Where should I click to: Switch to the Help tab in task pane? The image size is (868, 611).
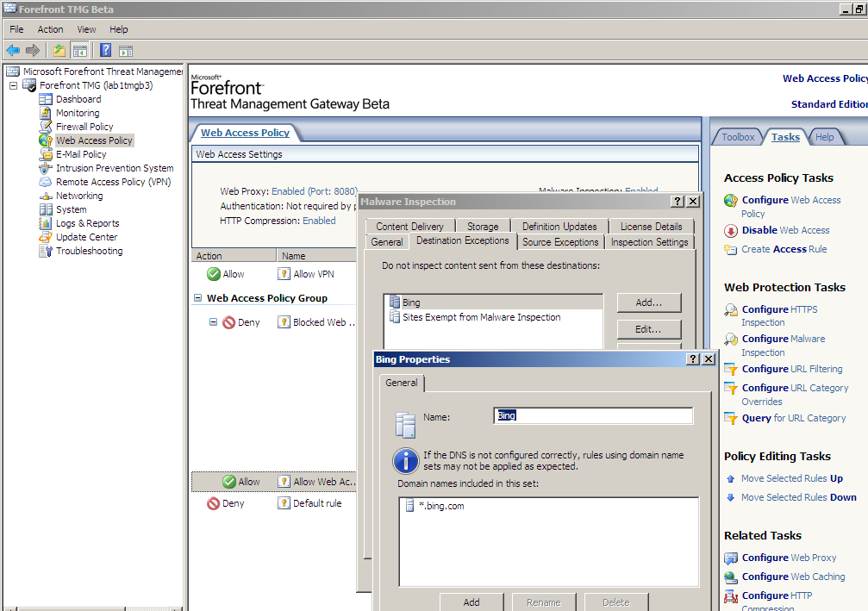point(824,137)
